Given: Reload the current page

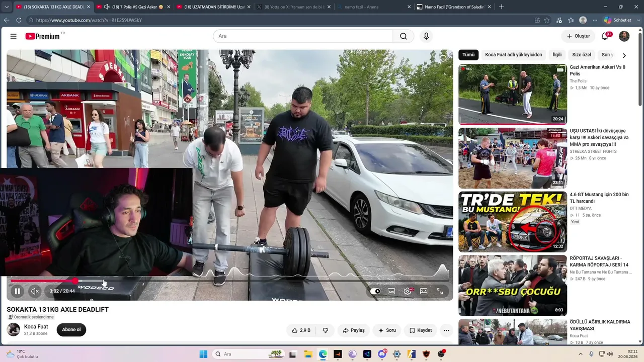Looking at the screenshot, I should click(x=19, y=20).
